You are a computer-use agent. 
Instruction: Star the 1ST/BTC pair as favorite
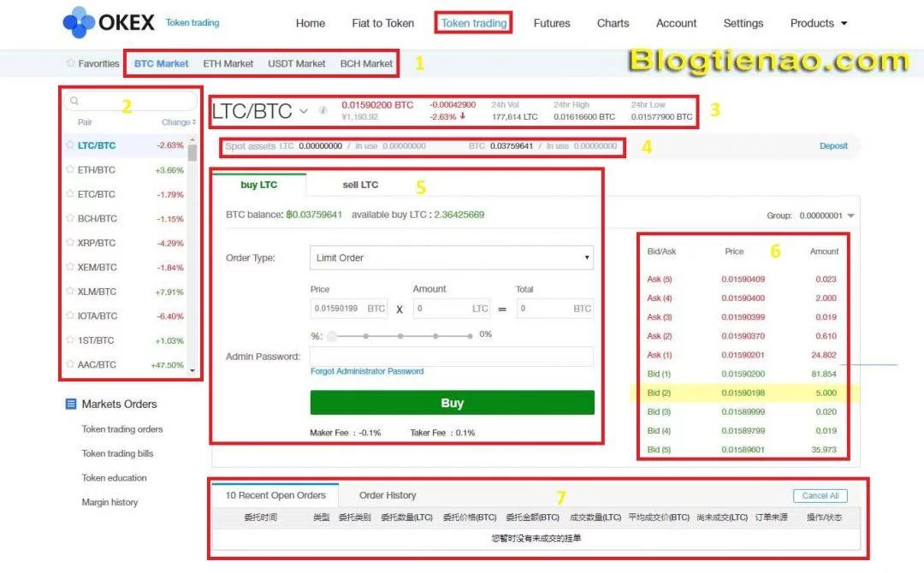pos(70,340)
